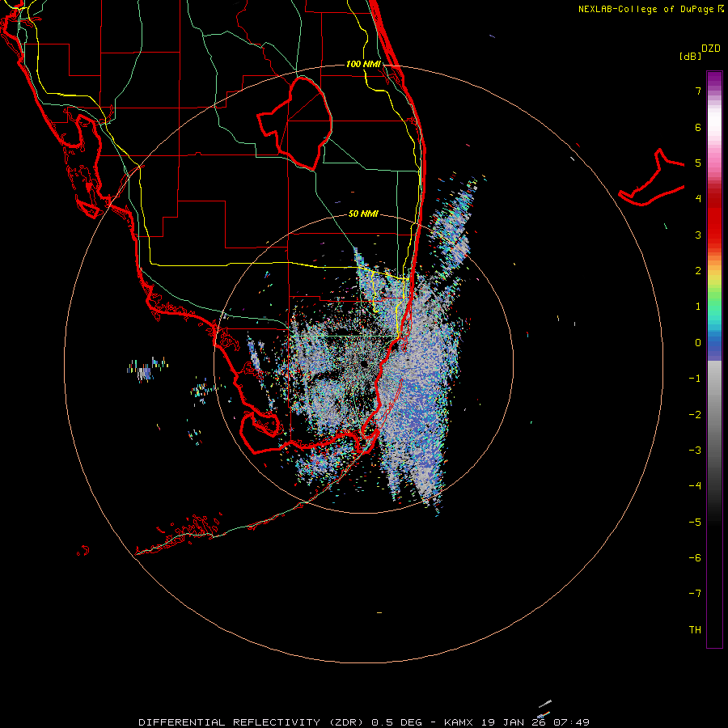728x728 pixels.
Task: Click the TH threshold label on the scale
Action: click(x=695, y=630)
